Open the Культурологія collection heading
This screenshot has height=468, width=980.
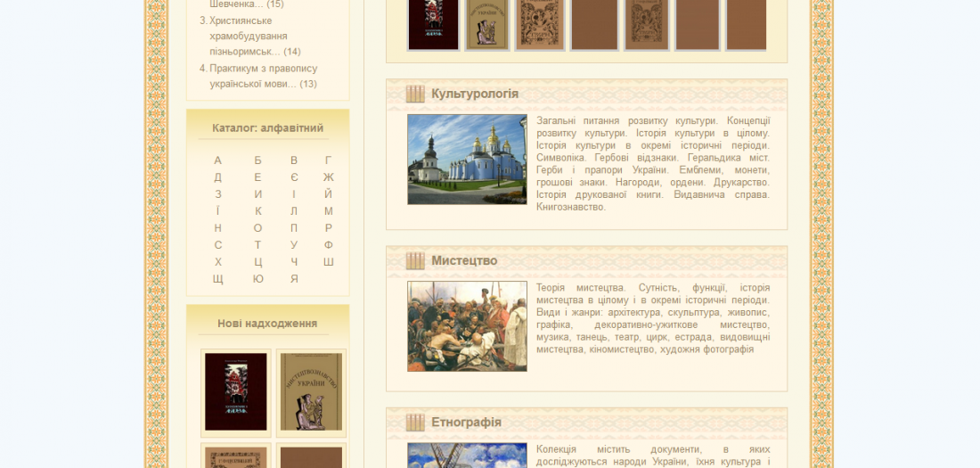tap(474, 94)
